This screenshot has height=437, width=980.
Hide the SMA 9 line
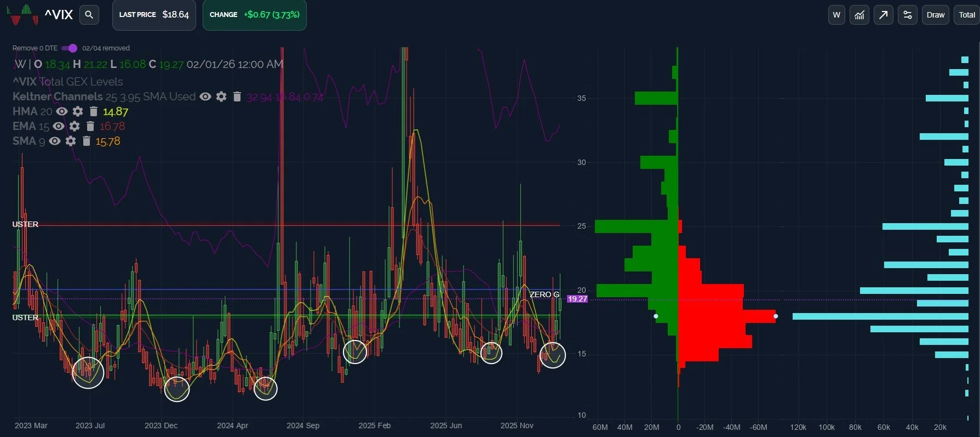(55, 141)
